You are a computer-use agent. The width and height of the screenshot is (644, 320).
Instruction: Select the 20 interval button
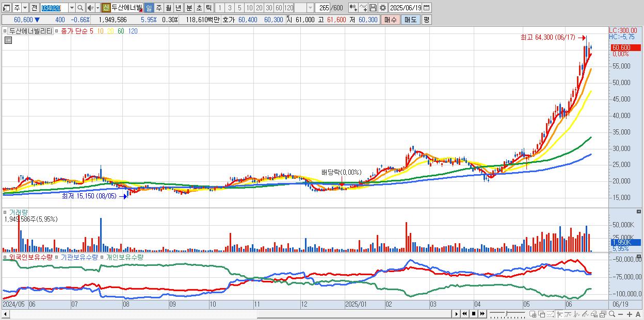click(259, 8)
